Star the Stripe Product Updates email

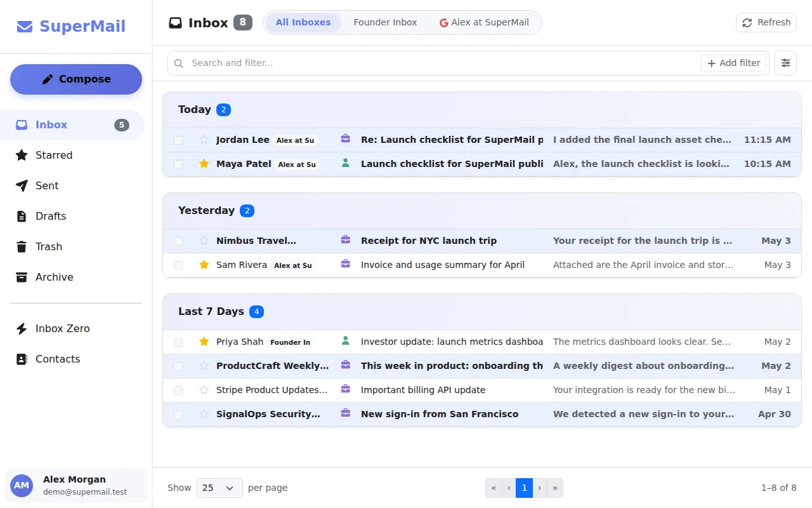coord(204,390)
